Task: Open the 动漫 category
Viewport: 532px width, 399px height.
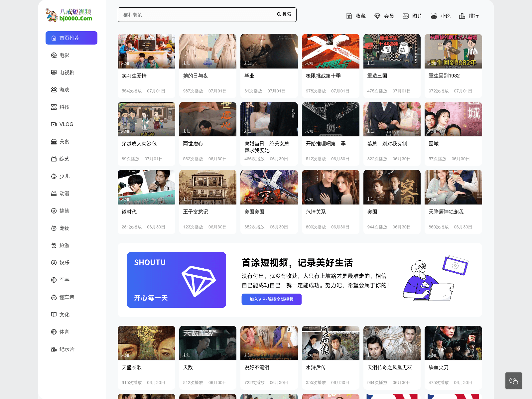Action: (71, 194)
